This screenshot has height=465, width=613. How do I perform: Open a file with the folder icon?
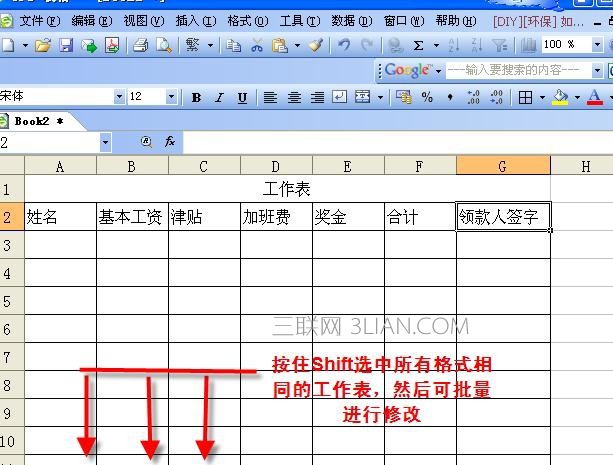click(43, 46)
